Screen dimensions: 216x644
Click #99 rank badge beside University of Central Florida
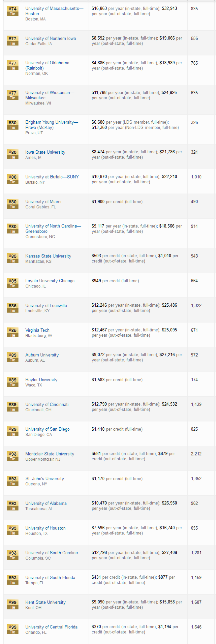point(13,629)
